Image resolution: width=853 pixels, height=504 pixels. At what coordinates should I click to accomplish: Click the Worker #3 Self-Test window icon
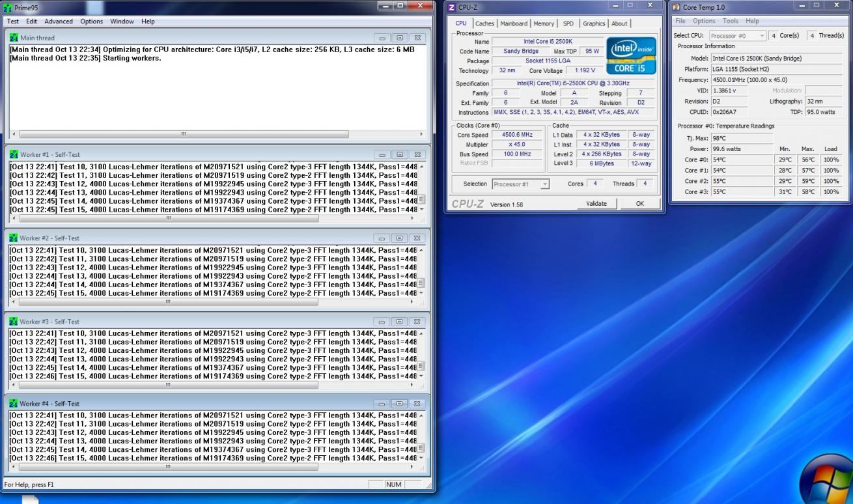click(14, 322)
